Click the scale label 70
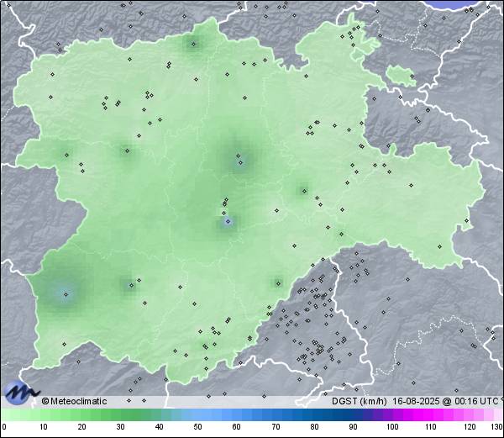The width and height of the screenshot is (504, 438). tap(276, 427)
